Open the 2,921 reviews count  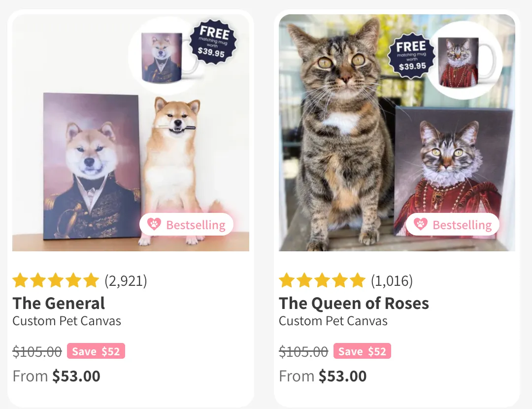click(126, 281)
